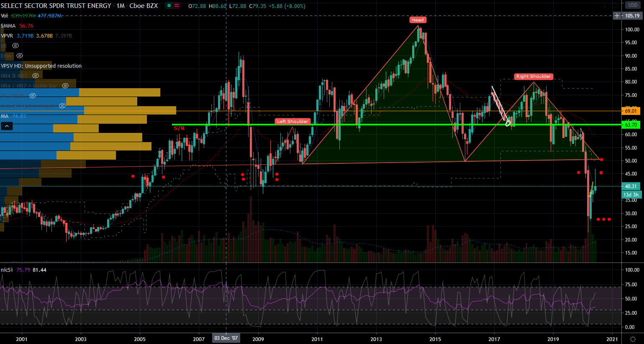Show the hidden VP_v053b indicator
The width and height of the screenshot is (644, 344).
pyautogui.click(x=33, y=96)
